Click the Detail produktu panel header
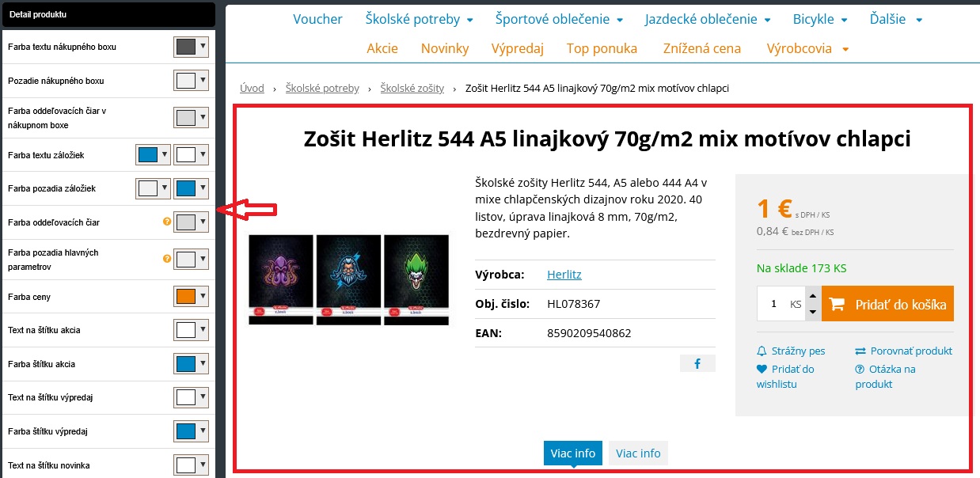Screen dimensions: 980x478 pyautogui.click(x=108, y=14)
